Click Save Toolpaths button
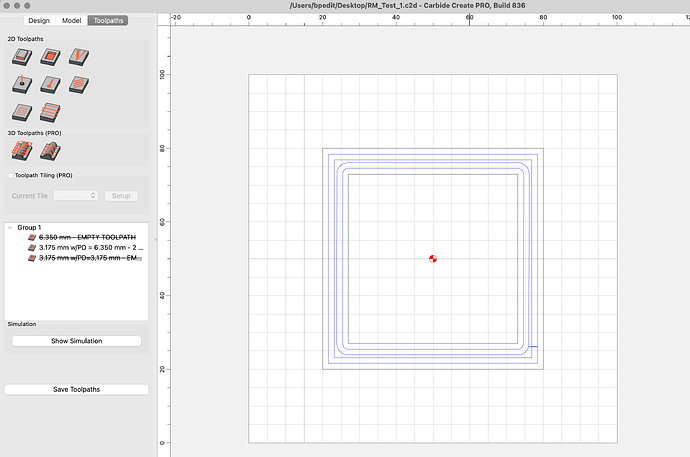This screenshot has width=690, height=457. [77, 389]
